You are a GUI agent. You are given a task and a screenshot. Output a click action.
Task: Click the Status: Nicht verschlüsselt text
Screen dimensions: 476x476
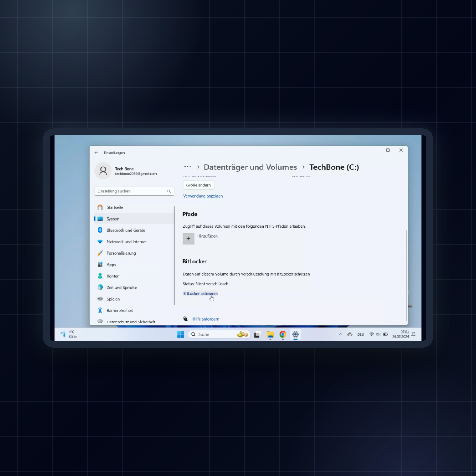click(x=206, y=284)
